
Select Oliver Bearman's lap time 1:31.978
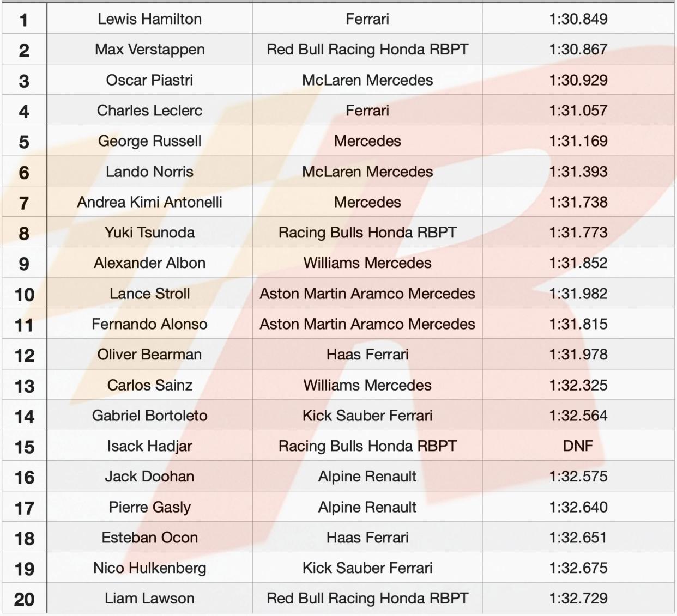click(578, 355)
